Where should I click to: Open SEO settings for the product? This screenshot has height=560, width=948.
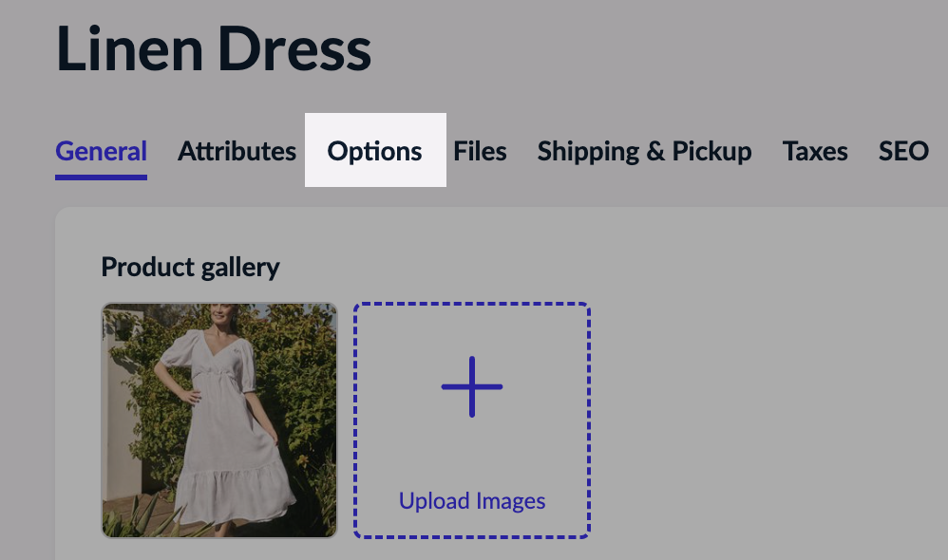pyautogui.click(x=901, y=151)
